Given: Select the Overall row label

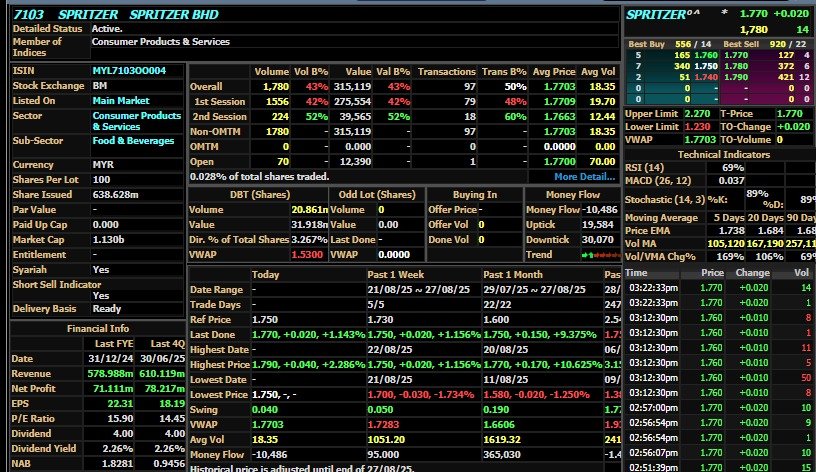Looking at the screenshot, I should [x=206, y=87].
